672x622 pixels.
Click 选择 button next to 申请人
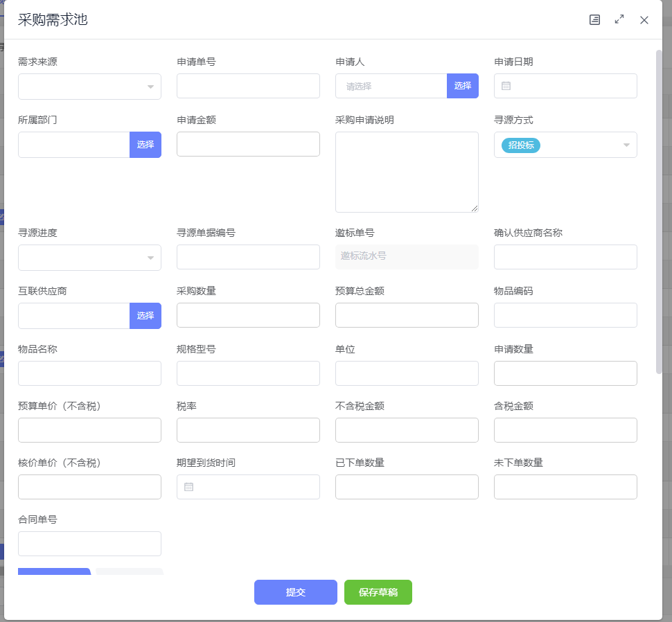coord(462,86)
